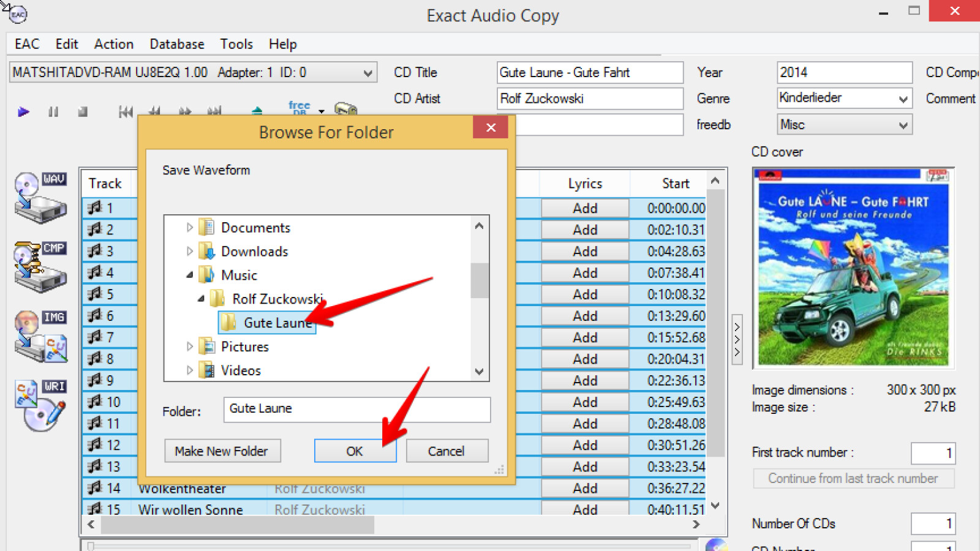Viewport: 980px width, 551px height.
Task: Click the CD Title input field
Action: point(590,72)
